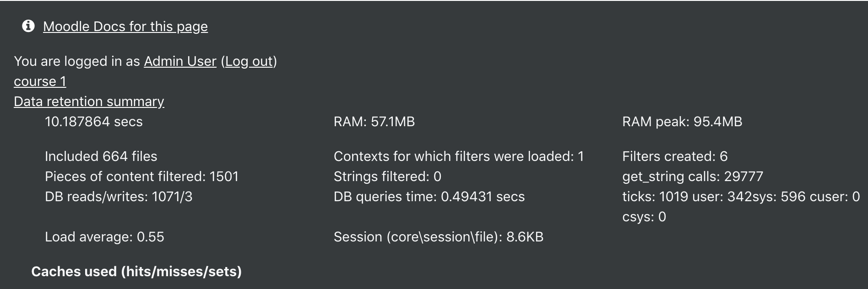Click the Filters created: 6 entry
The image size is (868, 289).
point(675,156)
